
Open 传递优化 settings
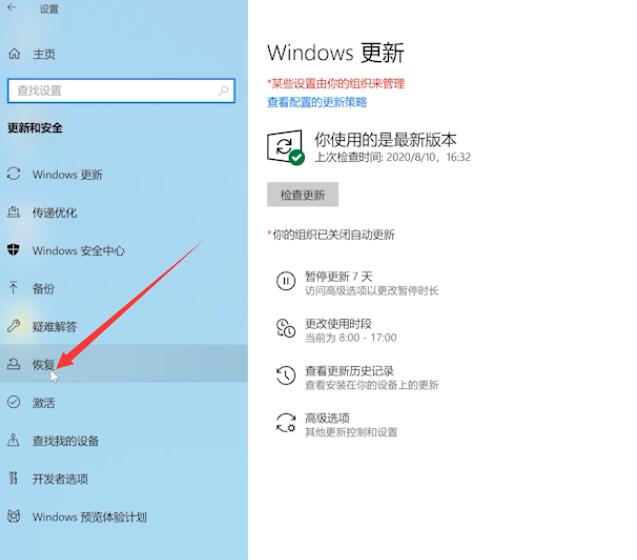[x=54, y=213]
